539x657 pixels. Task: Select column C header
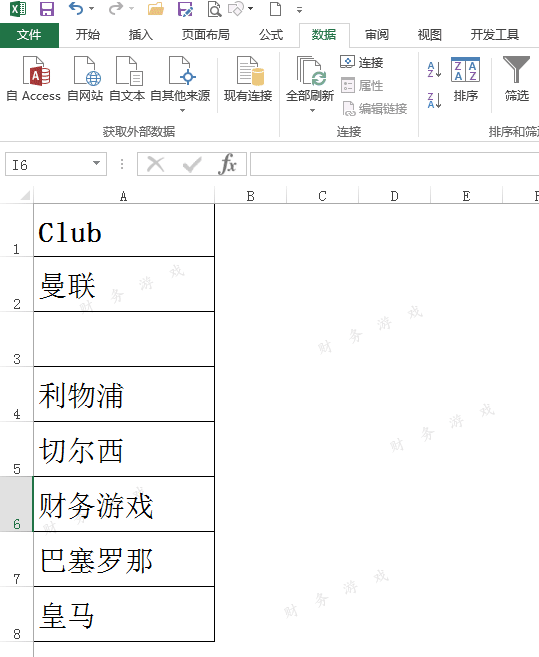(x=322, y=196)
